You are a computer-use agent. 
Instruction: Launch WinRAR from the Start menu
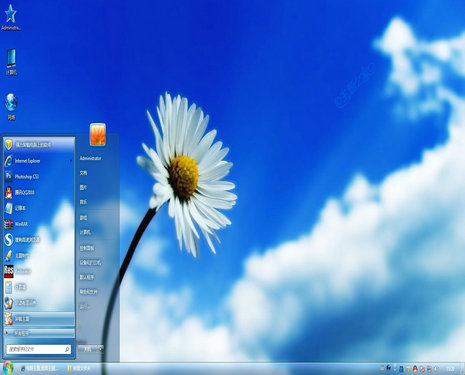[38, 224]
